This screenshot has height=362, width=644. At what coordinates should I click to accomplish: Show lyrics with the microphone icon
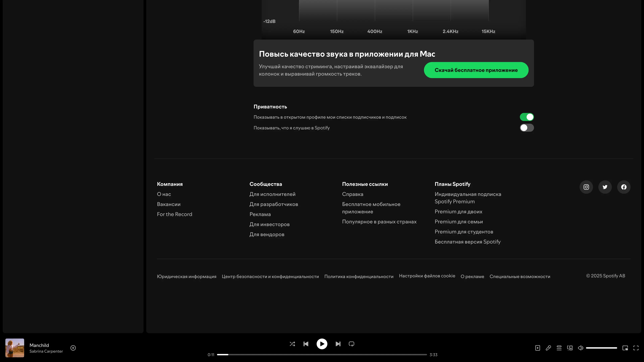[548, 348]
